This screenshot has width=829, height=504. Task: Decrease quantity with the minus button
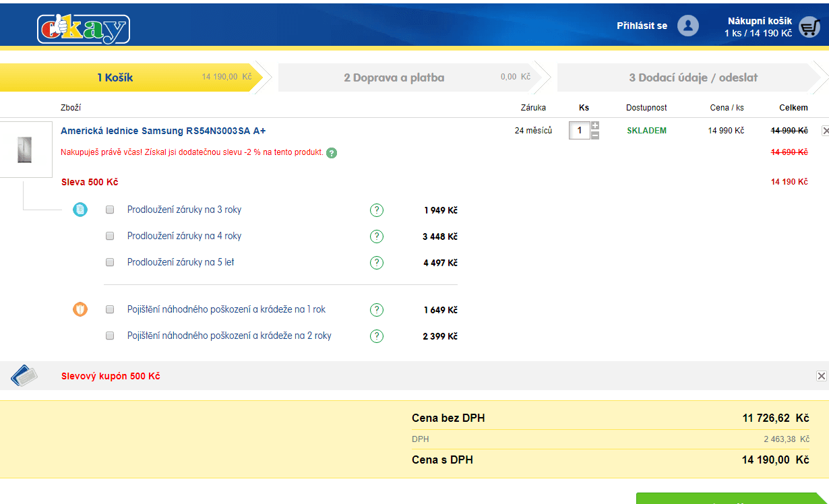[x=595, y=135]
